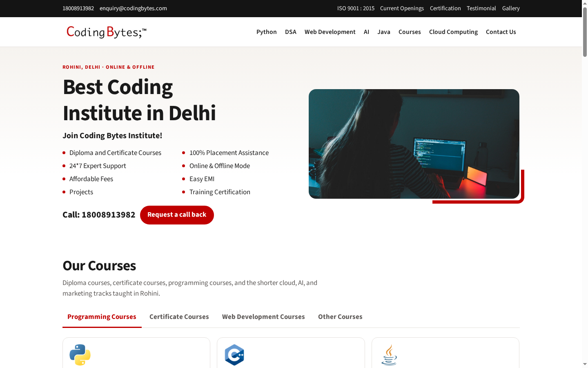Click the page vertical scrollbar thumb
This screenshot has height=368, width=588.
585,32
